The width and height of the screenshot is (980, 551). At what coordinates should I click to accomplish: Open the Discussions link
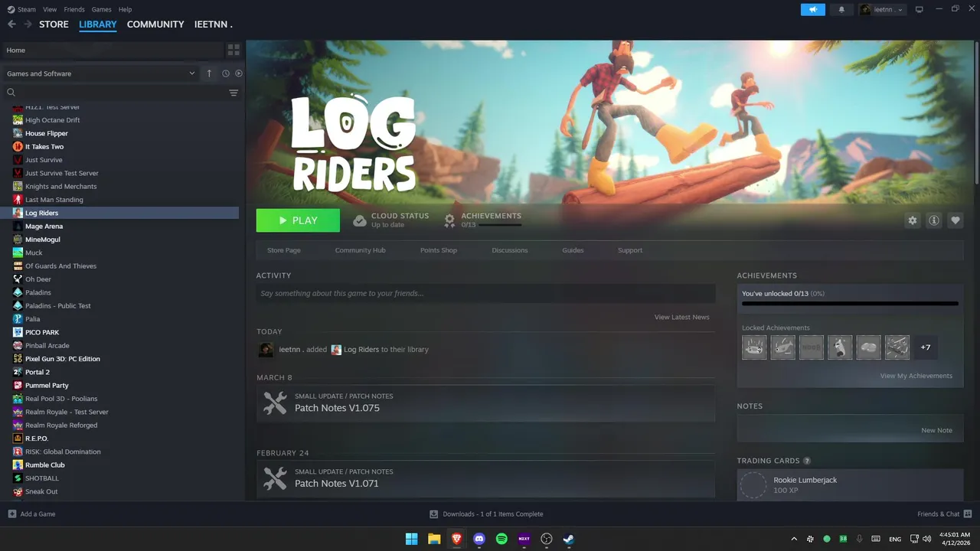510,250
